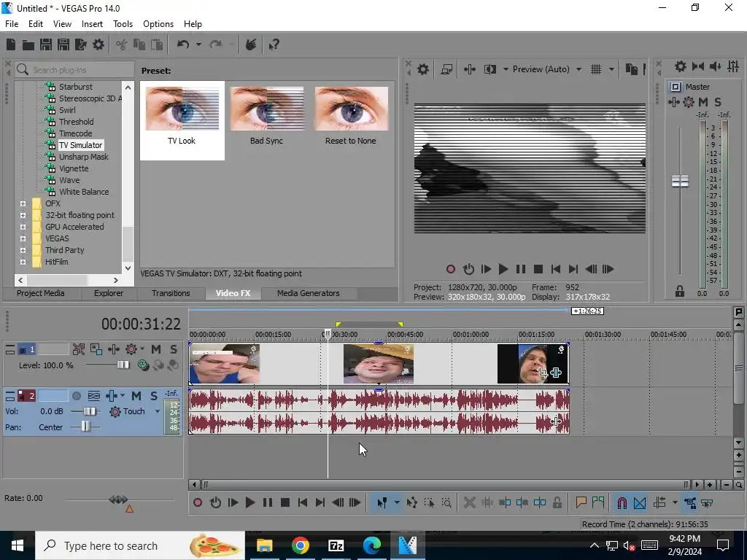Open the Insert menu
The height and width of the screenshot is (560, 747).
pyautogui.click(x=92, y=24)
